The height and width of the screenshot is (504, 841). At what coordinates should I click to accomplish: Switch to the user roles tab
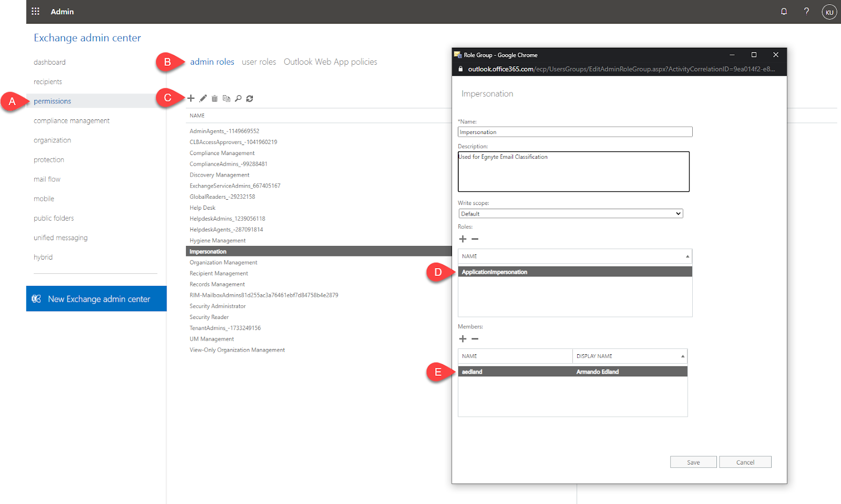[259, 62]
